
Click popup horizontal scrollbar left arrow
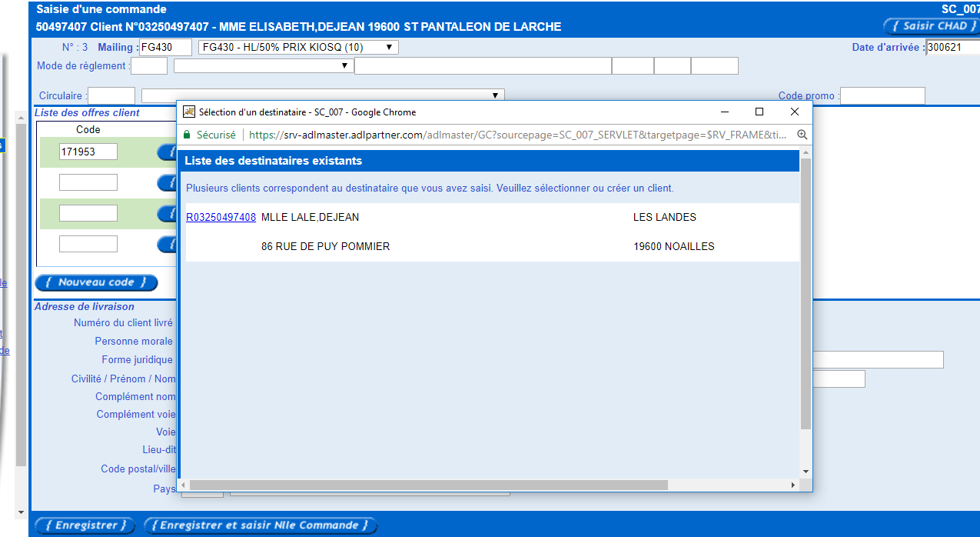click(x=183, y=485)
